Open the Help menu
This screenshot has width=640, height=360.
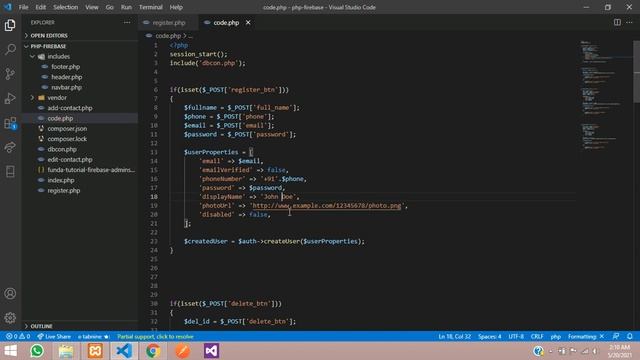coord(176,7)
